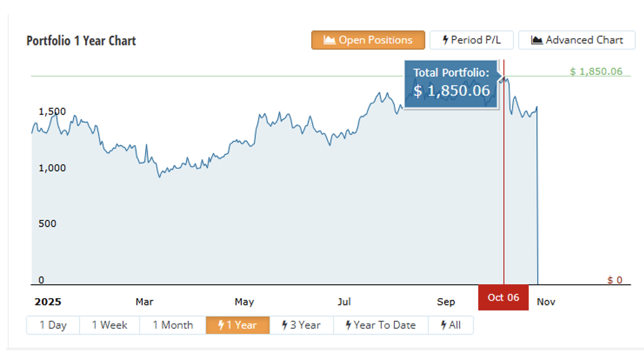Select the 1 Week time range
This screenshot has height=351, width=644.
109,325
